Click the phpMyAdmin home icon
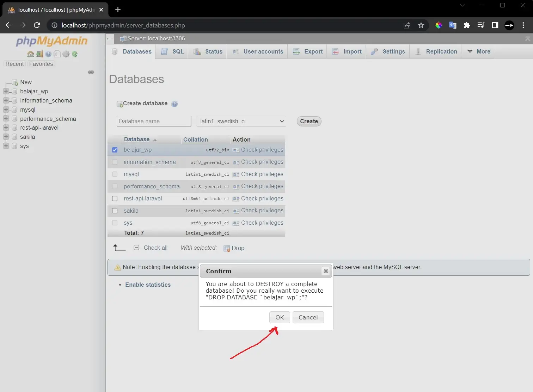 [31, 54]
